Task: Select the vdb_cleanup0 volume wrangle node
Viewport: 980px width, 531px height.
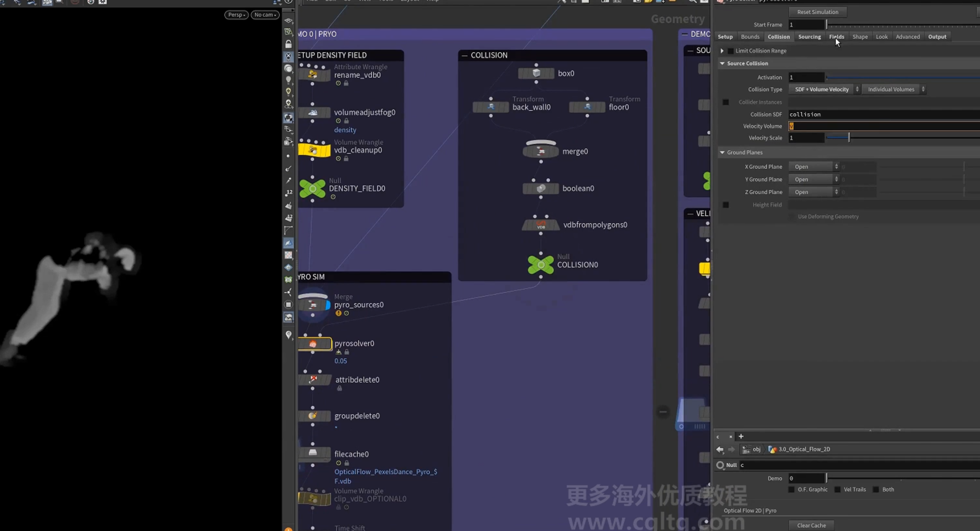Action: 314,150
